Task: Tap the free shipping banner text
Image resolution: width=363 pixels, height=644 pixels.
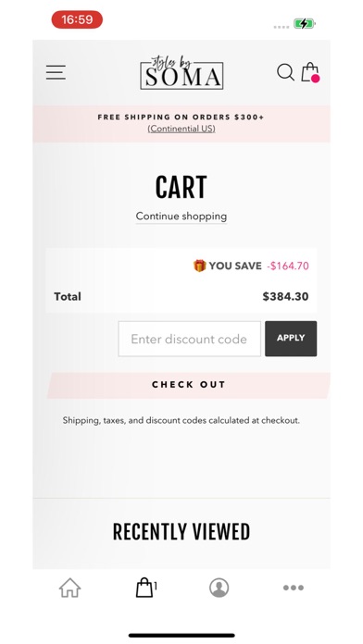Action: [181, 118]
